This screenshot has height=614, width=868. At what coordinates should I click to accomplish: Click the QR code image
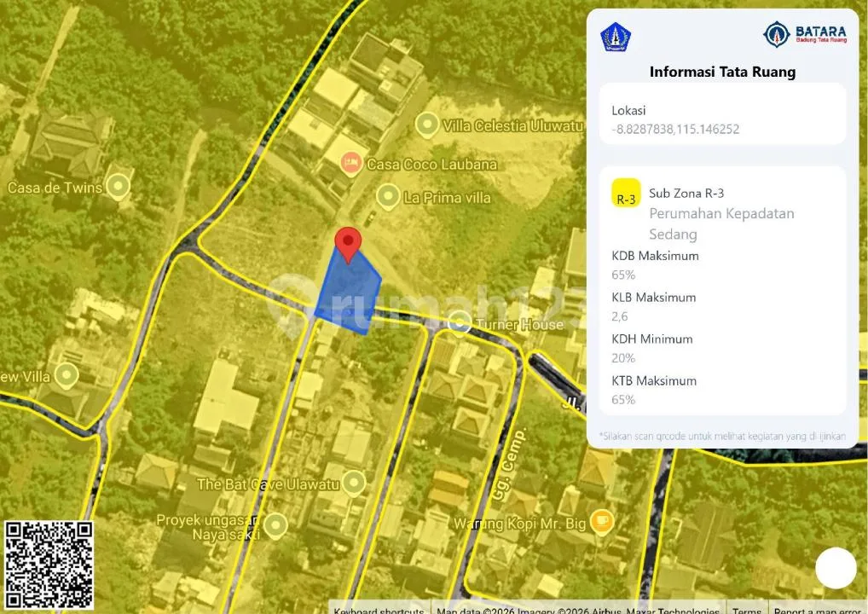(49, 565)
